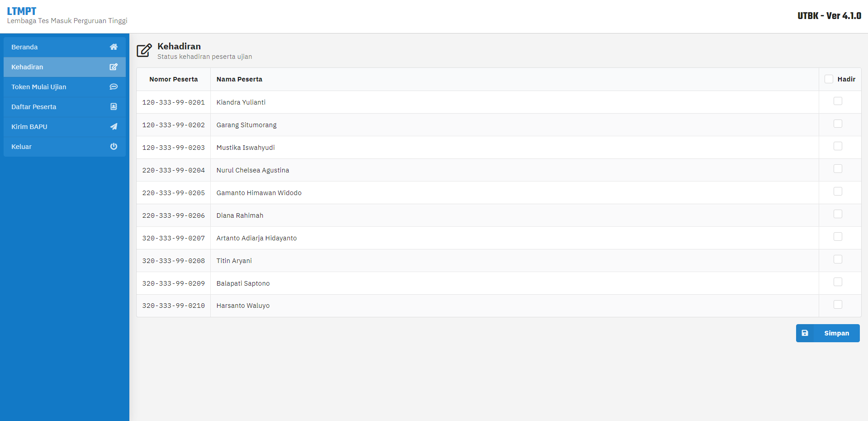This screenshot has width=868, height=421.
Task: Select participant number 120-333-99-0203
Action: (174, 148)
